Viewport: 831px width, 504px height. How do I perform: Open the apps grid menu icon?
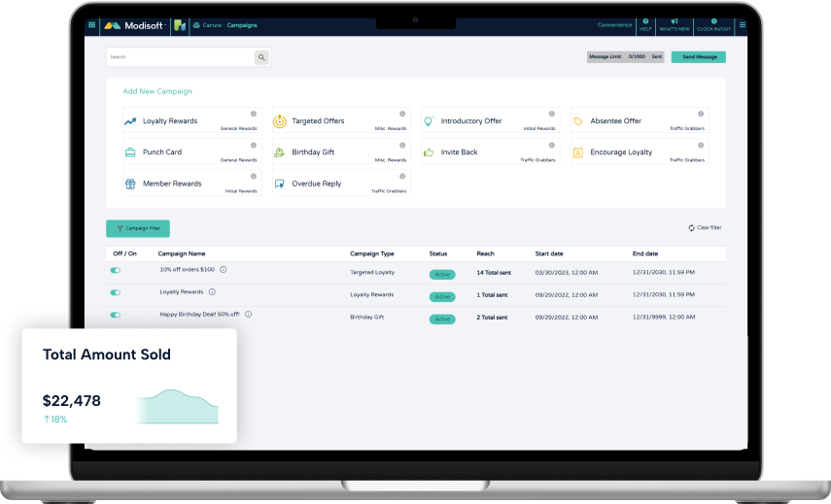[x=91, y=25]
